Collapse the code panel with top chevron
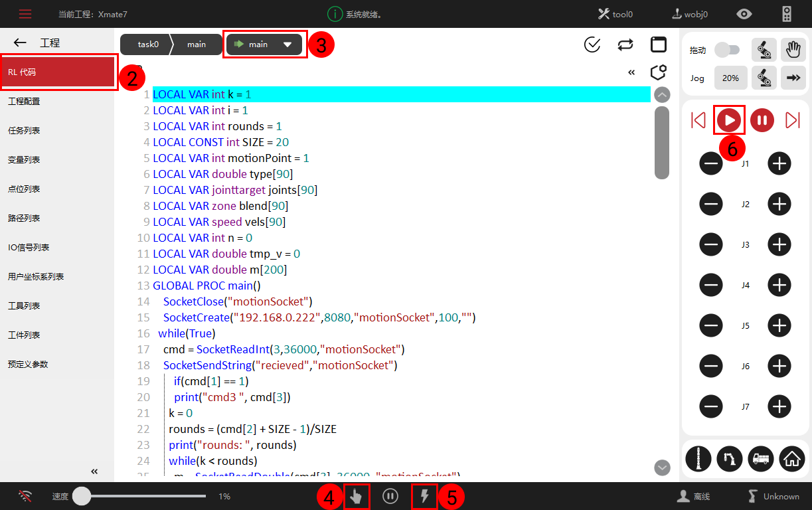The image size is (812, 510). pos(631,72)
